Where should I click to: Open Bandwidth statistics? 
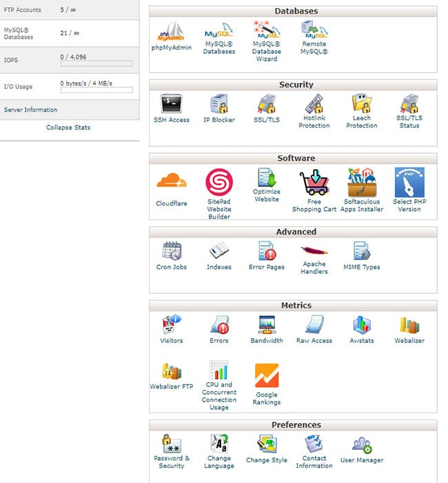tap(267, 329)
